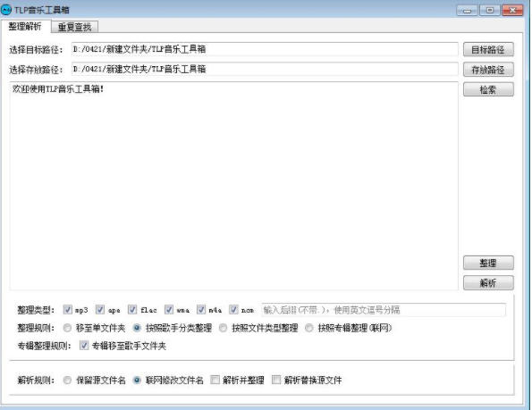Toggle the 专辑移至歌手文件夹 checkbox
Screen dimensions: 532x410
coord(84,346)
